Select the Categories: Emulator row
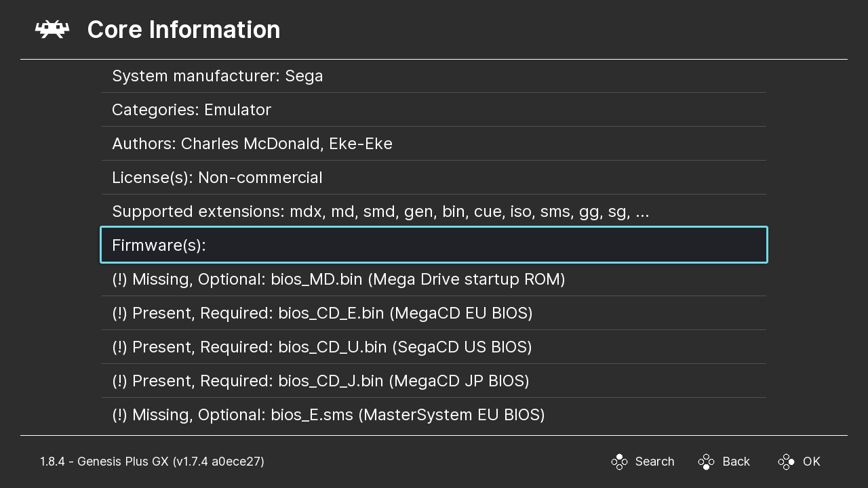This screenshot has height=488, width=868. [434, 110]
